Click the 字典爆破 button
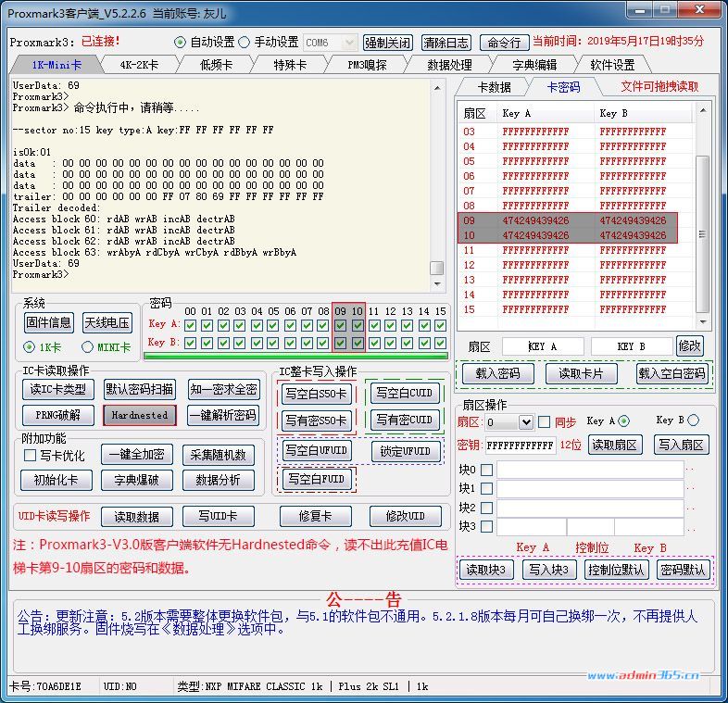This screenshot has height=703, width=728. (136, 480)
